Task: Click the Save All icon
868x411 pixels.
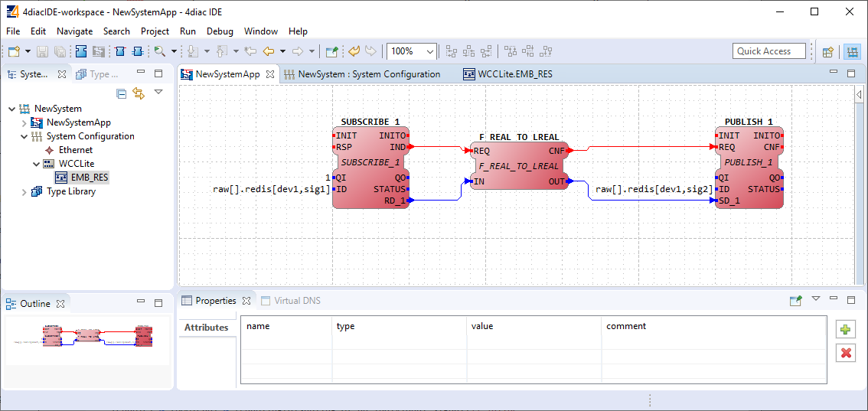Action: (60, 51)
